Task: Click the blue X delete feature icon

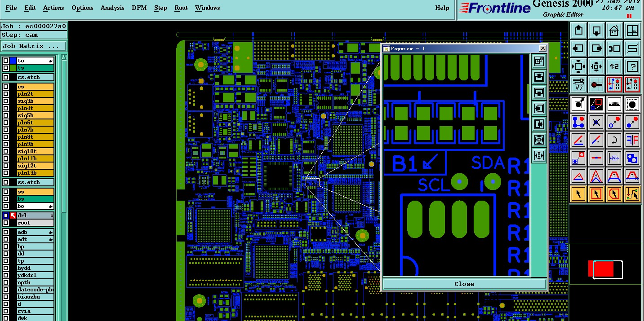Action: click(596, 122)
